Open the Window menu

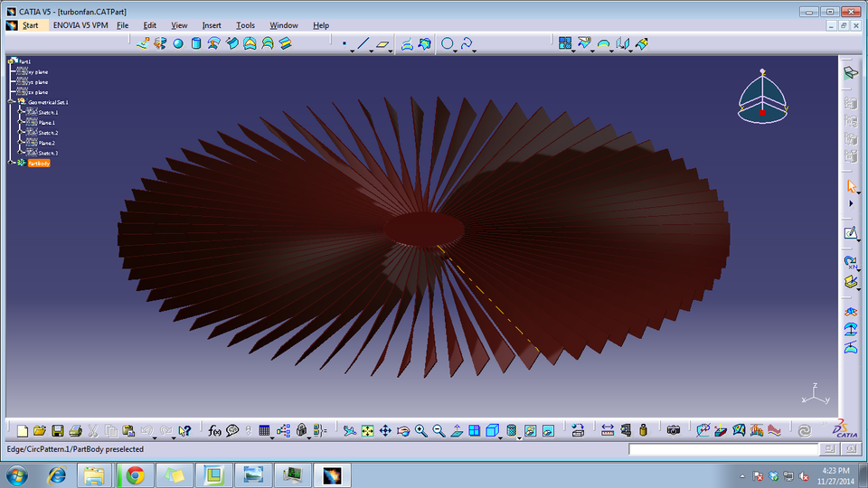click(x=283, y=25)
